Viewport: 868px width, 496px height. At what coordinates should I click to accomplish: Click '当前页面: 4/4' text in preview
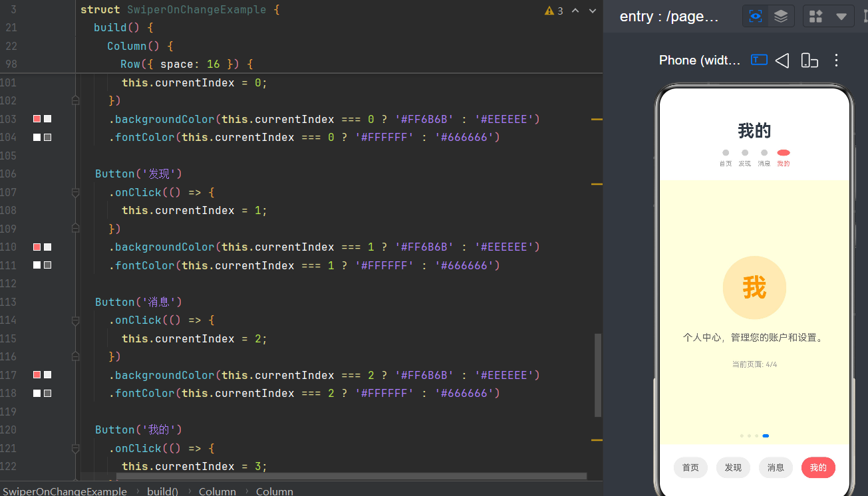coord(754,364)
